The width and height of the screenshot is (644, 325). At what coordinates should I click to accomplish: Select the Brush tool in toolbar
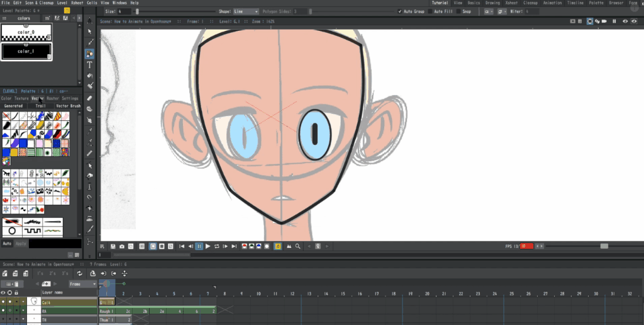89,42
